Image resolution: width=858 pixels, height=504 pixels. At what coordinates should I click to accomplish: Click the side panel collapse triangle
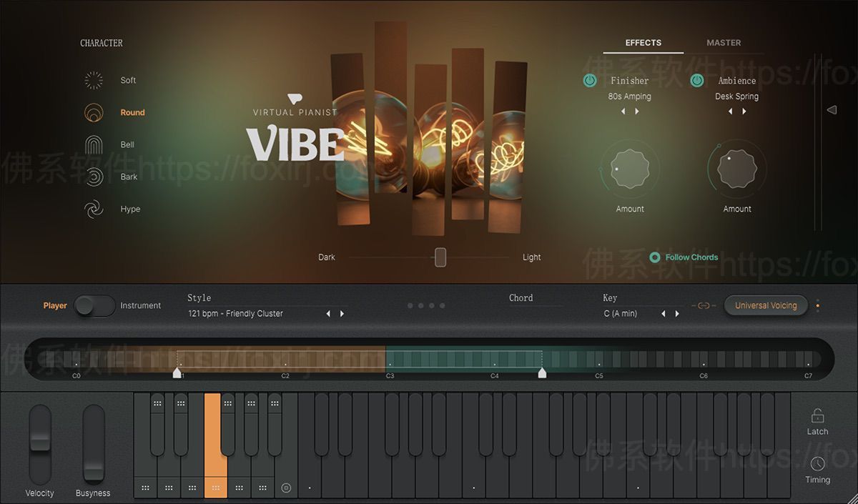click(832, 110)
